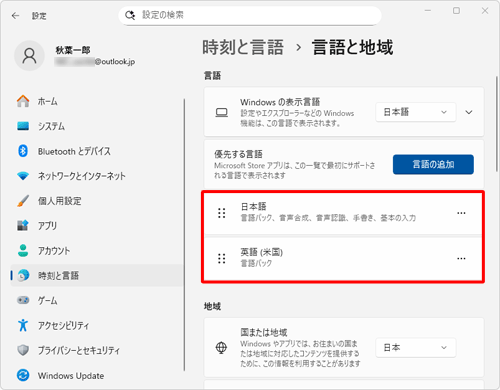Click the network Wi-Fi icon

click(x=23, y=176)
